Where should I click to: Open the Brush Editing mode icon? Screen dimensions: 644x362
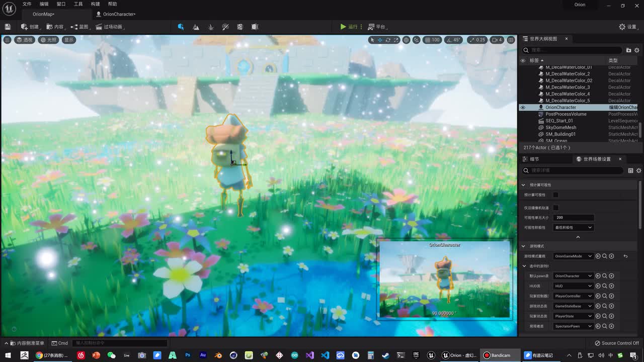coord(255,27)
